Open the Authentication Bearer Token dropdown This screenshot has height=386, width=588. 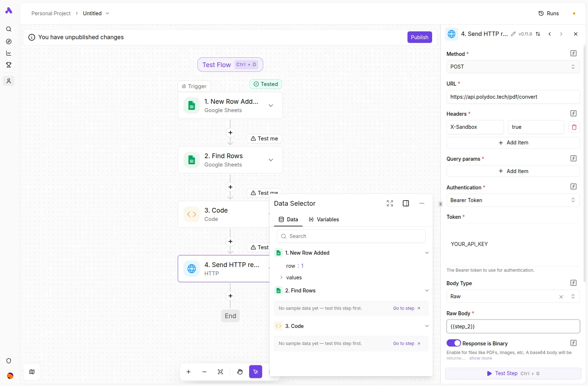(513, 200)
